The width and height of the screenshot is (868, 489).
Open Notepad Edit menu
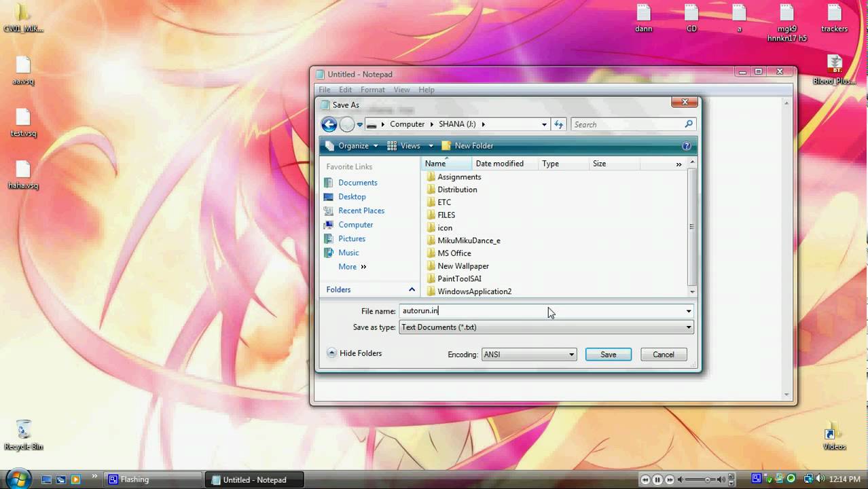[346, 90]
